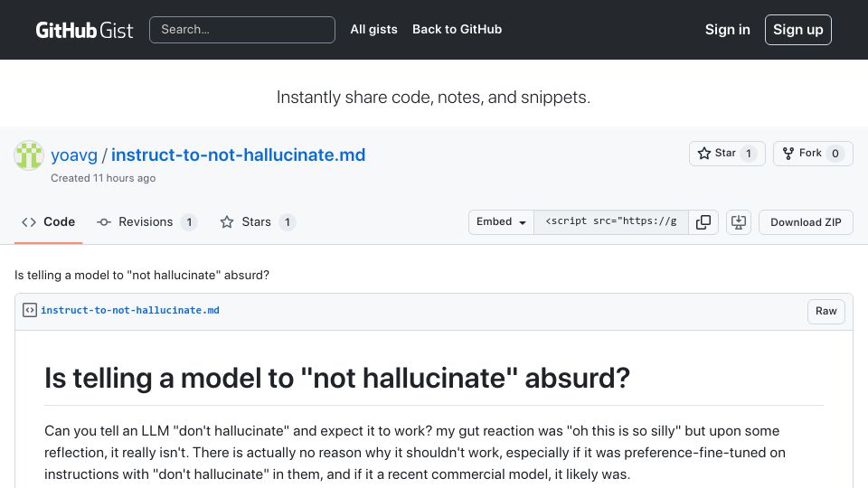Click the description 'Is telling a model to "not hallucinate" absurd?'
The width and height of the screenshot is (868, 488).
142,275
